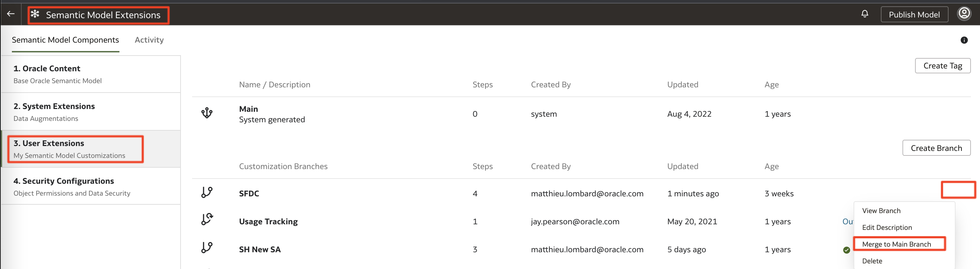Select the Semantic Model Components tab
Screen dimensions: 980x269
(65, 40)
